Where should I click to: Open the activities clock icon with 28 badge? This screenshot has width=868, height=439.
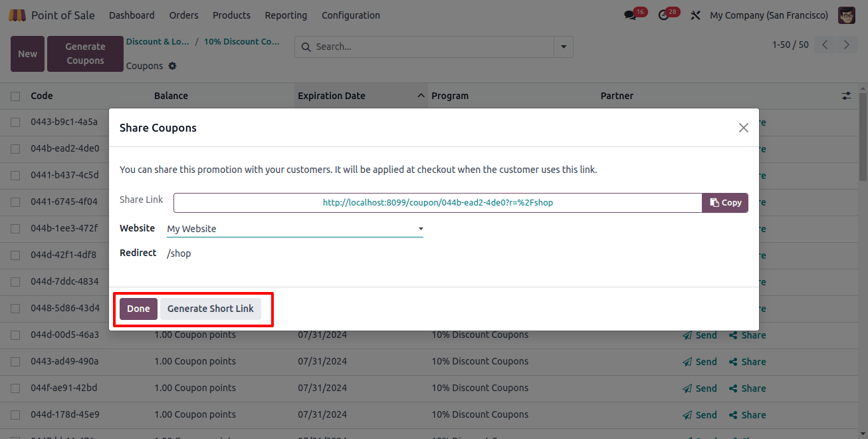663,15
